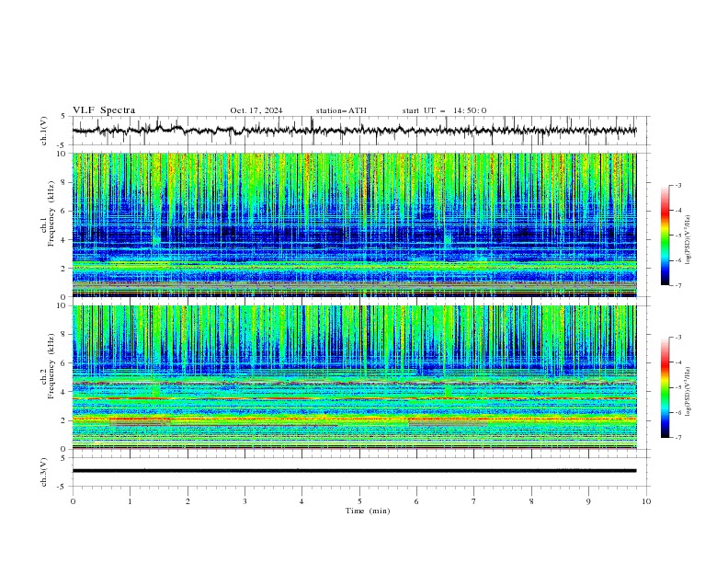Click the ch.3 flat waveform trace

354,471
